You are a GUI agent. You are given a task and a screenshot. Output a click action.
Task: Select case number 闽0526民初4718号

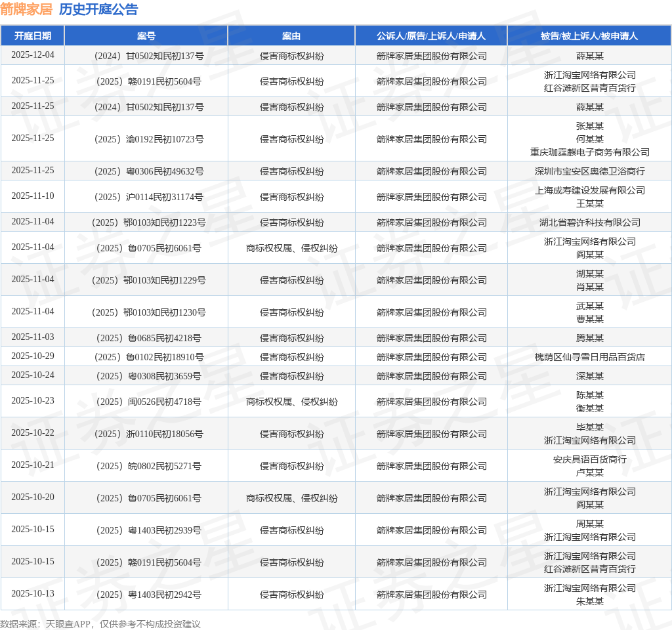[x=149, y=402]
